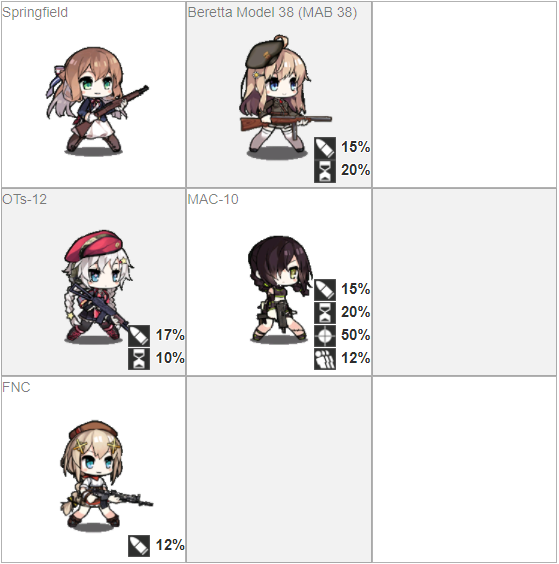Click the Springfield name label
This screenshot has width=559, height=564.
point(35,13)
